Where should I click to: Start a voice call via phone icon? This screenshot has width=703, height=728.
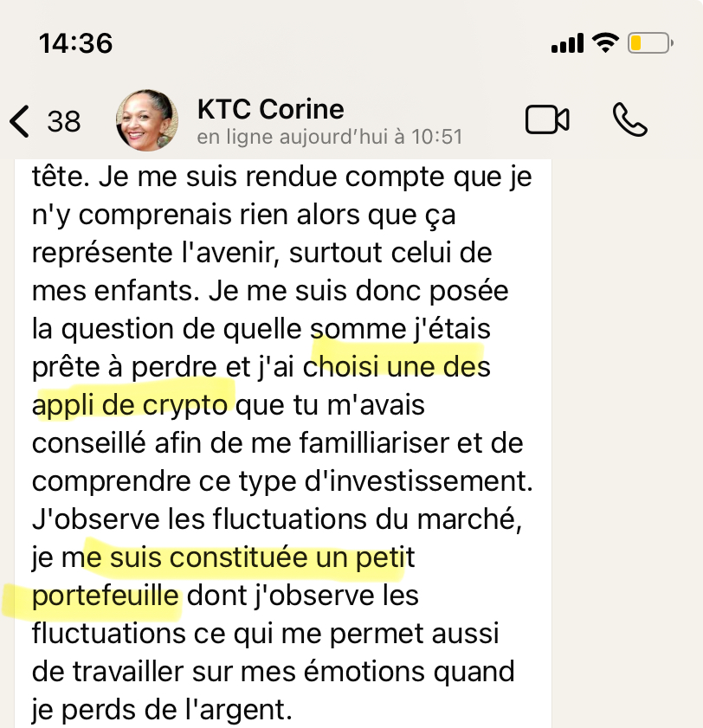coord(629,120)
